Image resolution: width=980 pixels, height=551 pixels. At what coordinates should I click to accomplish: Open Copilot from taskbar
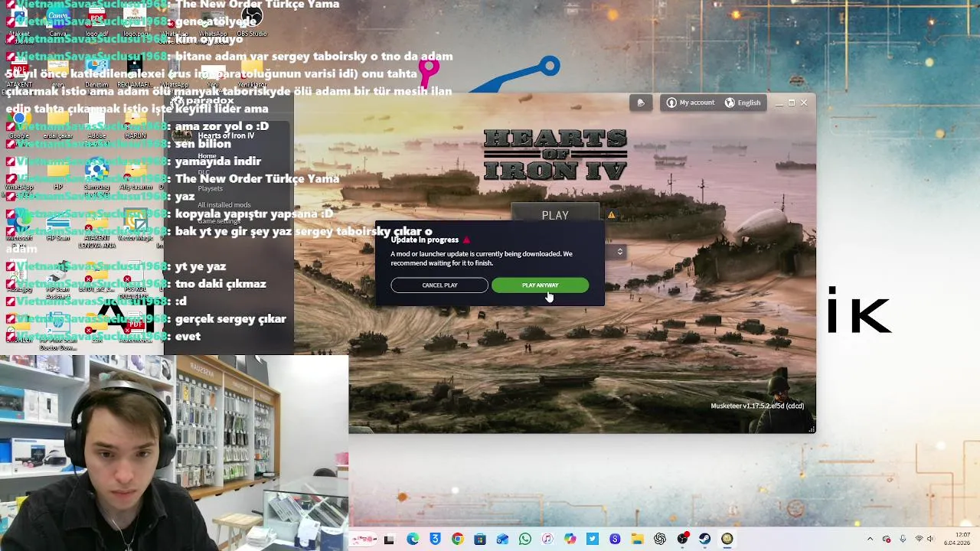click(570, 540)
